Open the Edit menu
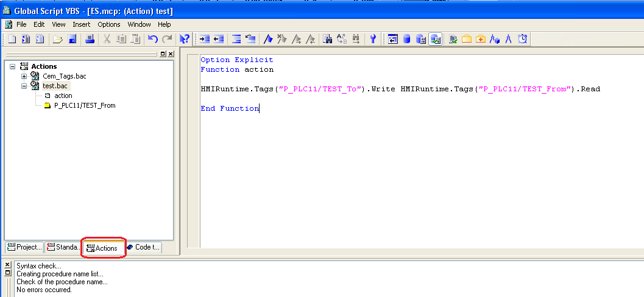This screenshot has width=644, height=297. (39, 24)
